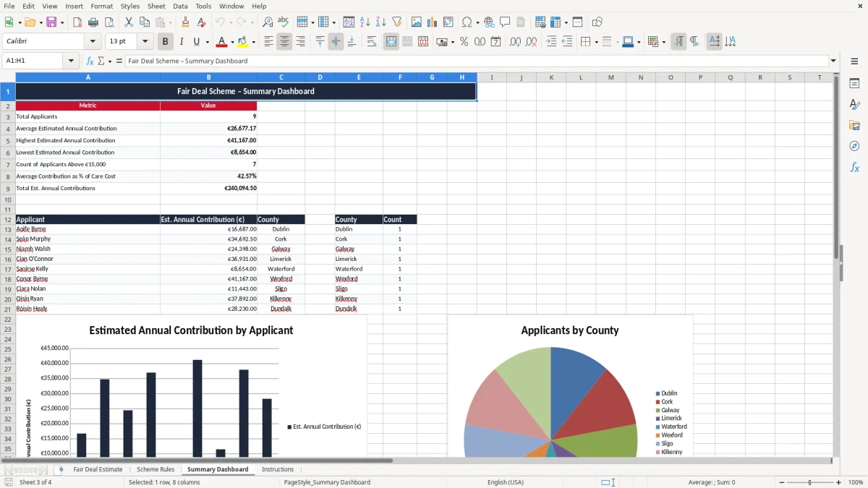The width and height of the screenshot is (868, 488).
Task: Open the Tools menu
Action: click(x=203, y=6)
